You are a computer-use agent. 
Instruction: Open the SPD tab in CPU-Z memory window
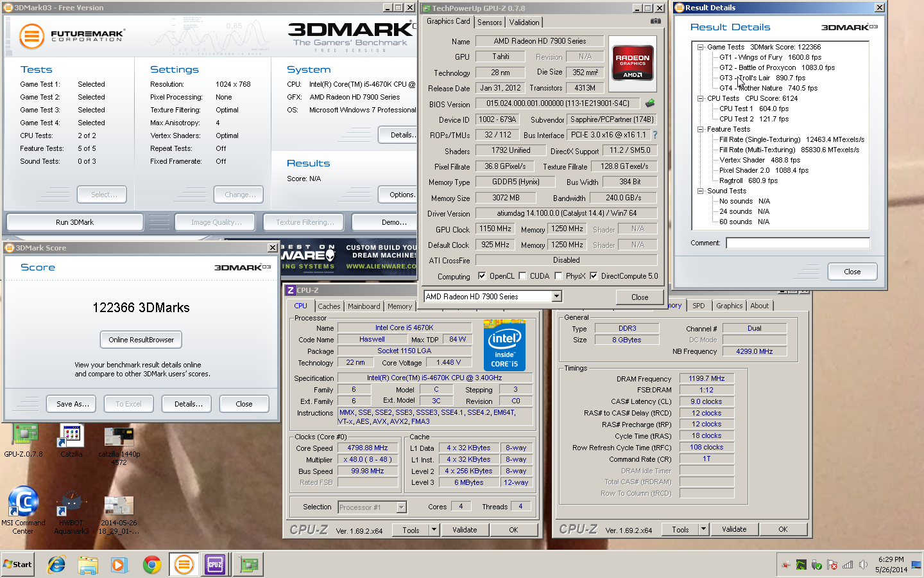tap(699, 306)
